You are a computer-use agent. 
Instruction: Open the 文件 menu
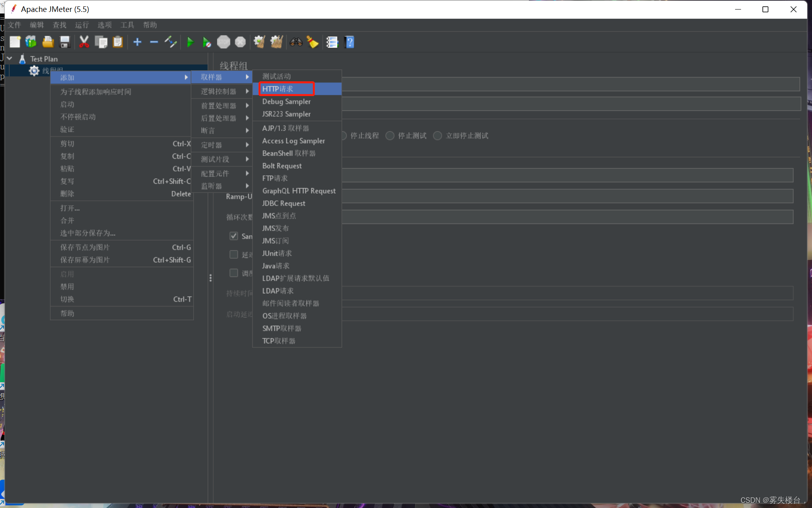pos(14,25)
